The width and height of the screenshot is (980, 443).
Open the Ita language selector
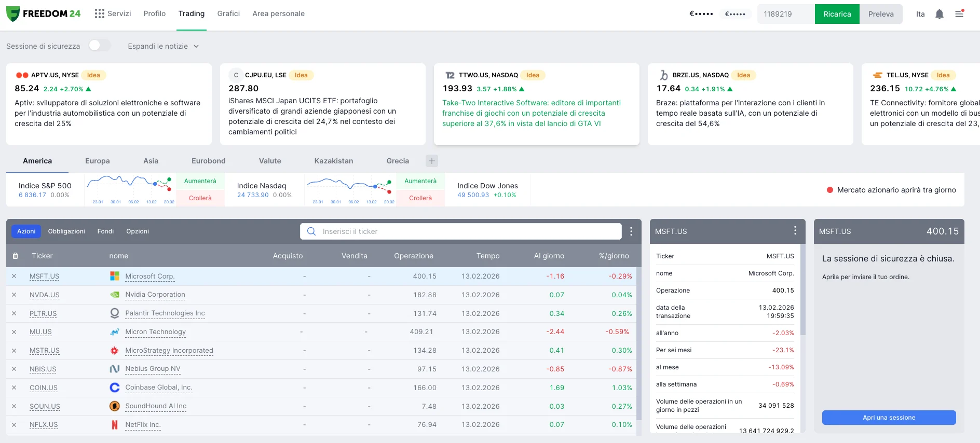click(920, 14)
